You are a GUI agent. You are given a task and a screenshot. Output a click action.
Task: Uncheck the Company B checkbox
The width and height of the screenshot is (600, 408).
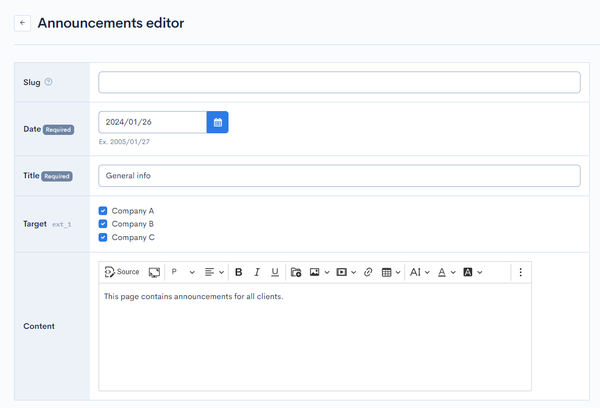[103, 224]
